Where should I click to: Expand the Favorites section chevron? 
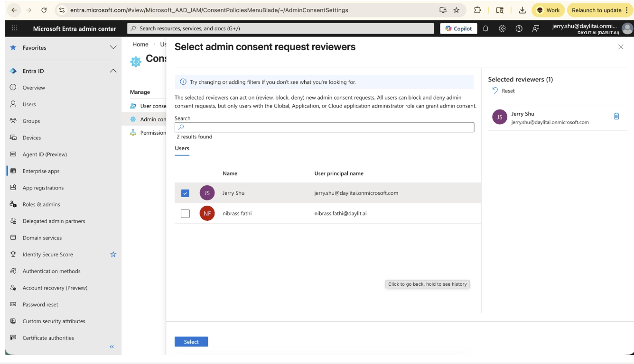(113, 47)
